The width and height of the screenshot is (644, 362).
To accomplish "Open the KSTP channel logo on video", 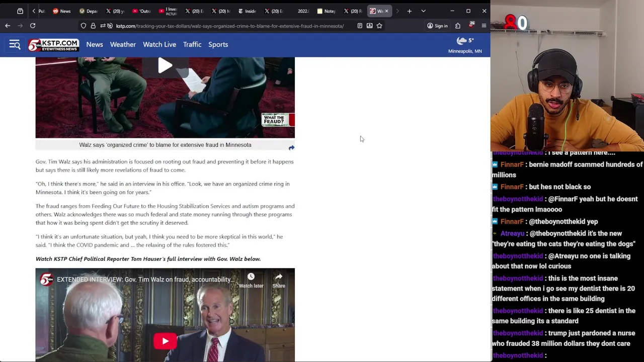I will point(46,280).
